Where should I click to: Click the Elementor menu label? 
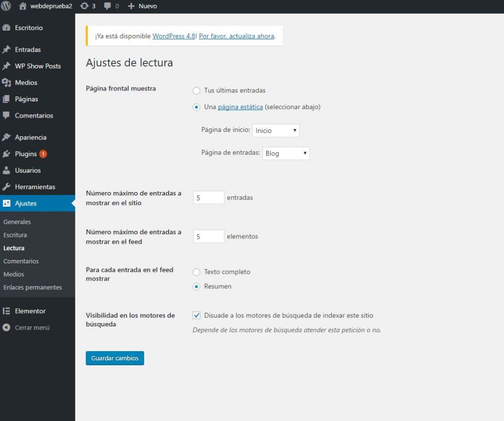tap(30, 311)
